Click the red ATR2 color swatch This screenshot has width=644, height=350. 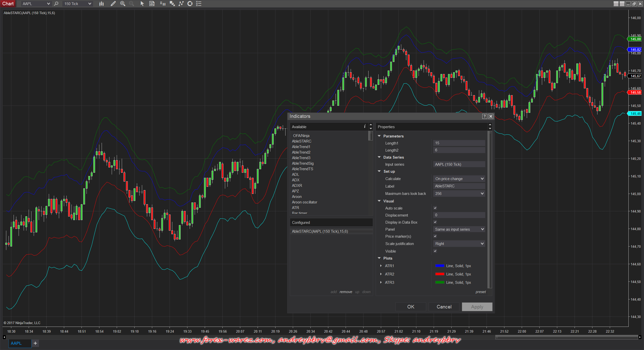tap(439, 274)
